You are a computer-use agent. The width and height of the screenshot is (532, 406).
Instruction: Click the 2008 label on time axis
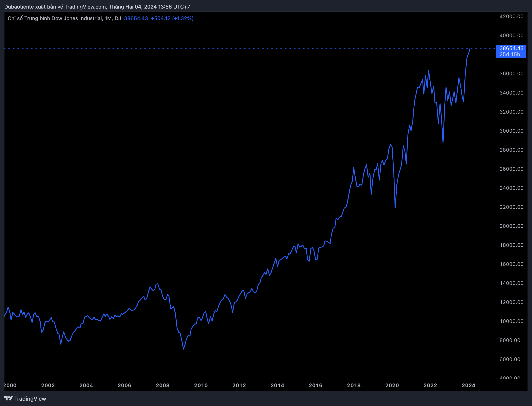point(163,385)
